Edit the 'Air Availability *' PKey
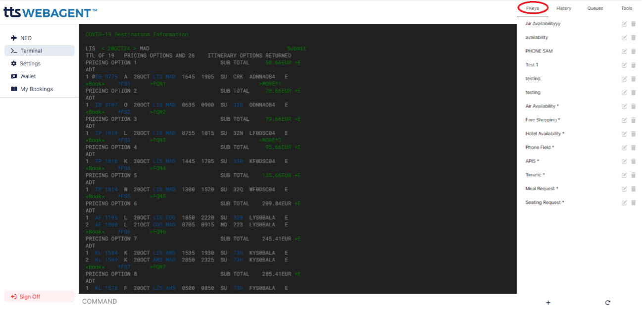Viewport: 644px width, 310px height. [624, 106]
